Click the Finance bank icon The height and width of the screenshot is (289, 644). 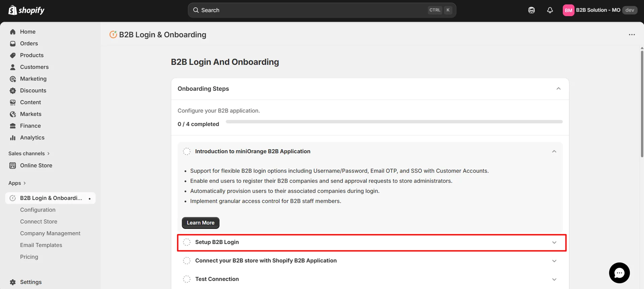click(x=13, y=126)
